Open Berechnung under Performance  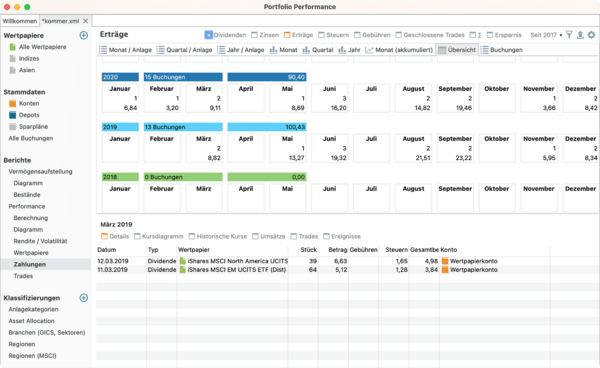(31, 218)
